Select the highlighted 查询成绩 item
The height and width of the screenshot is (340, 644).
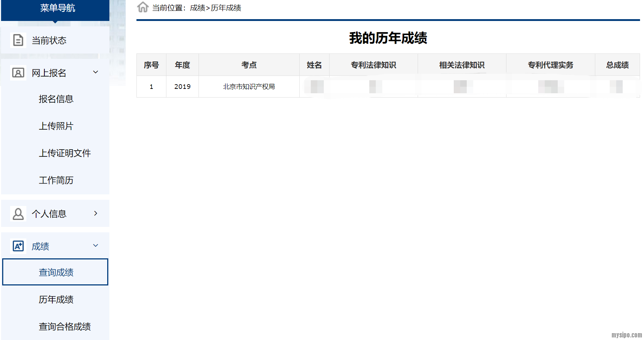[x=56, y=272]
